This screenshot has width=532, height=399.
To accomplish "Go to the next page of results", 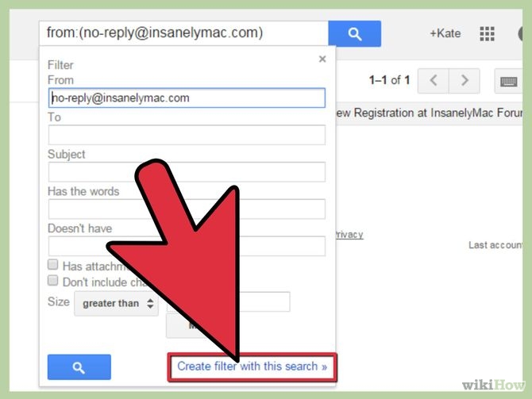I will click(465, 81).
